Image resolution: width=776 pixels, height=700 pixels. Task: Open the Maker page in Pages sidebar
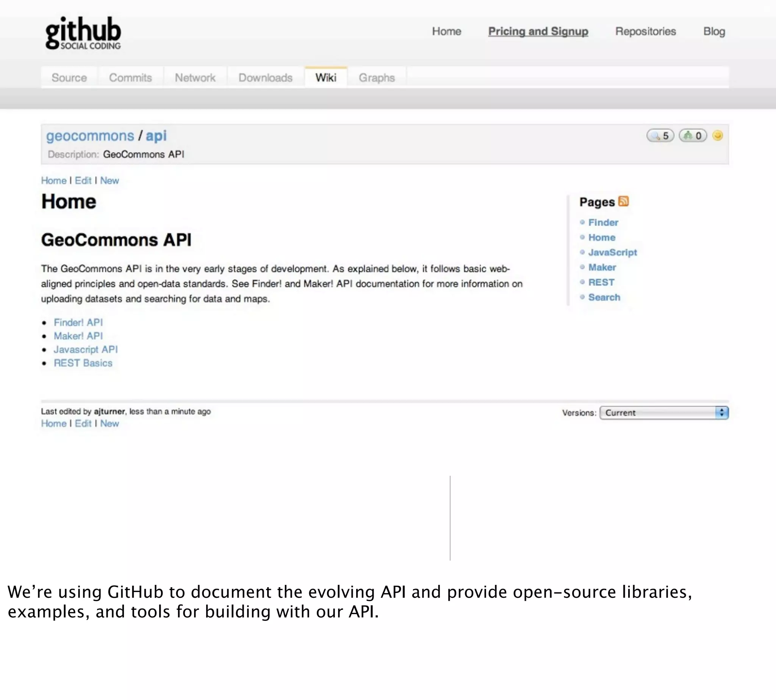point(602,267)
